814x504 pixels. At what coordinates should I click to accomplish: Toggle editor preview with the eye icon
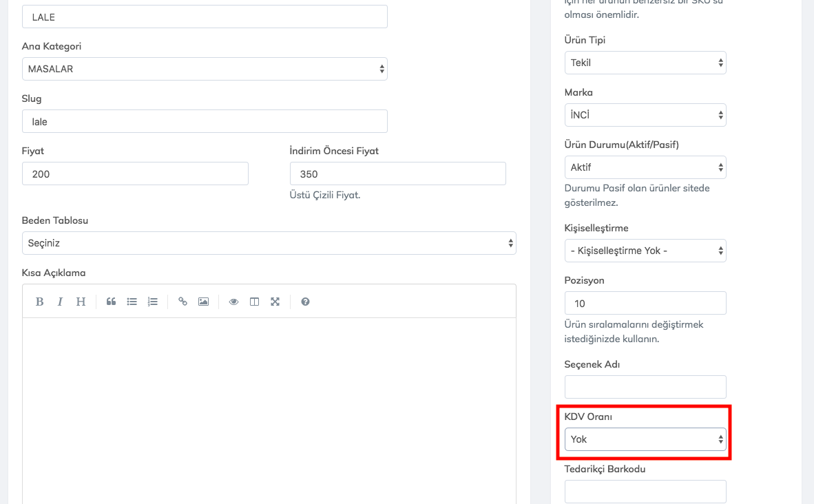coord(233,302)
